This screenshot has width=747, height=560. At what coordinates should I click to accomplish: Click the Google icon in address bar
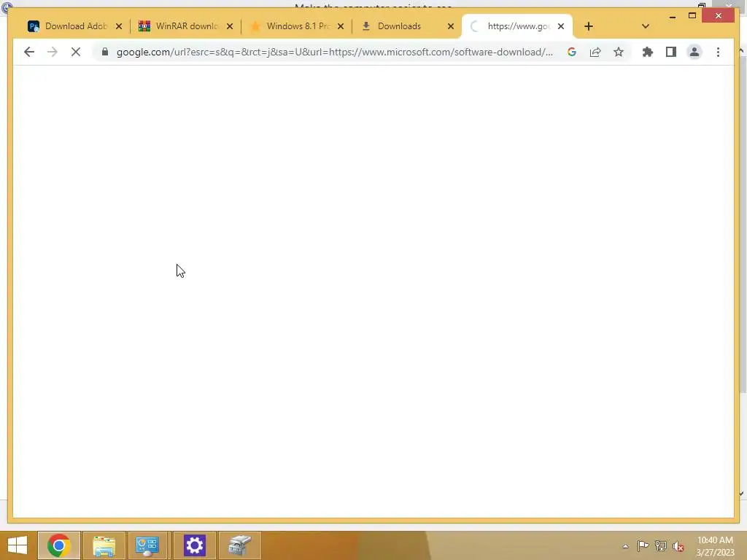coord(572,52)
